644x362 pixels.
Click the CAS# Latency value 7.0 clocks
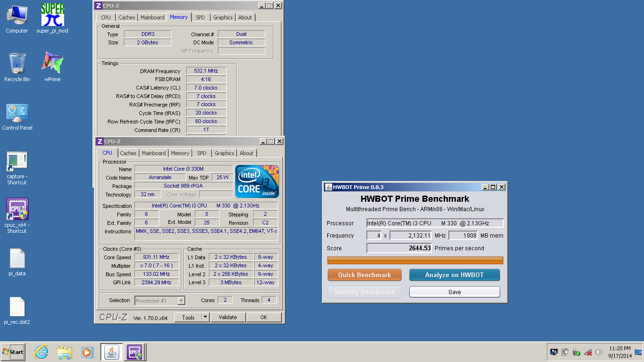coord(206,88)
